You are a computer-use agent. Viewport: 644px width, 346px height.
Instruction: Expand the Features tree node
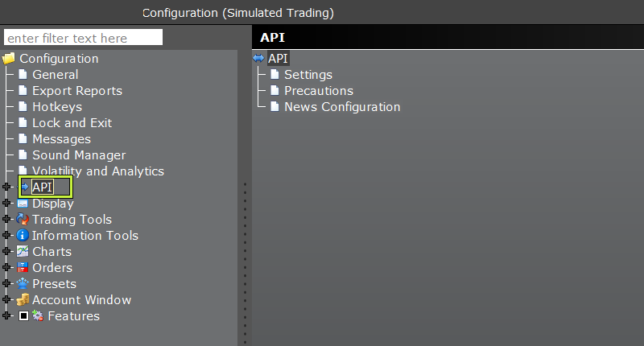point(6,315)
